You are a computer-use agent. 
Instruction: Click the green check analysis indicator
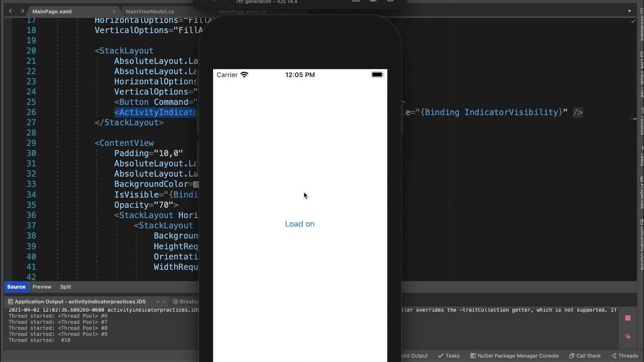point(633,21)
